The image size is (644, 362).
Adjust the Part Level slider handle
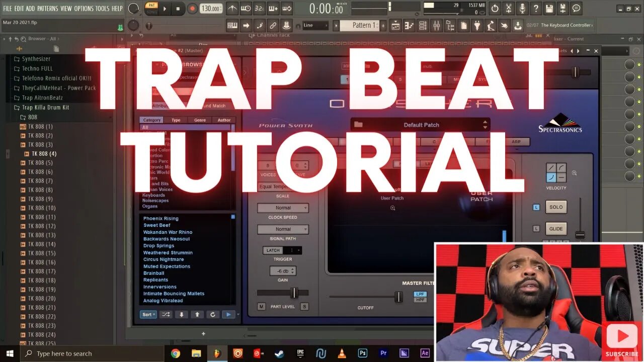click(x=294, y=293)
